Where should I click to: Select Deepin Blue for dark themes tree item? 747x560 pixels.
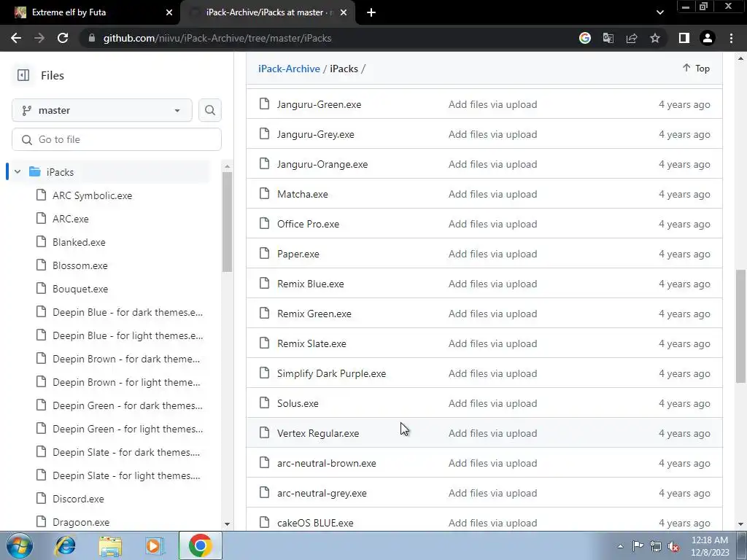[128, 312]
